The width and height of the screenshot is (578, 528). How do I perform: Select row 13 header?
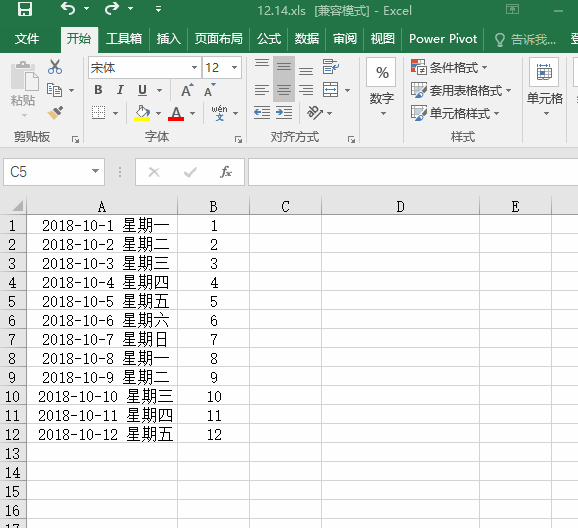[13, 453]
